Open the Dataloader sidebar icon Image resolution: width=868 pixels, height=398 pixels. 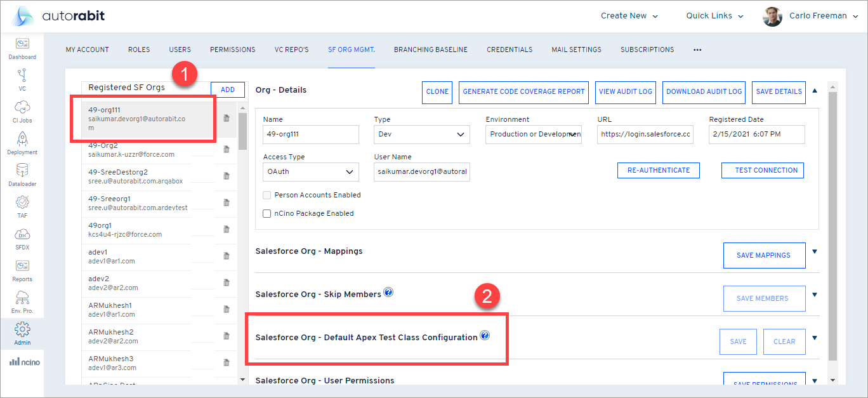coord(22,171)
